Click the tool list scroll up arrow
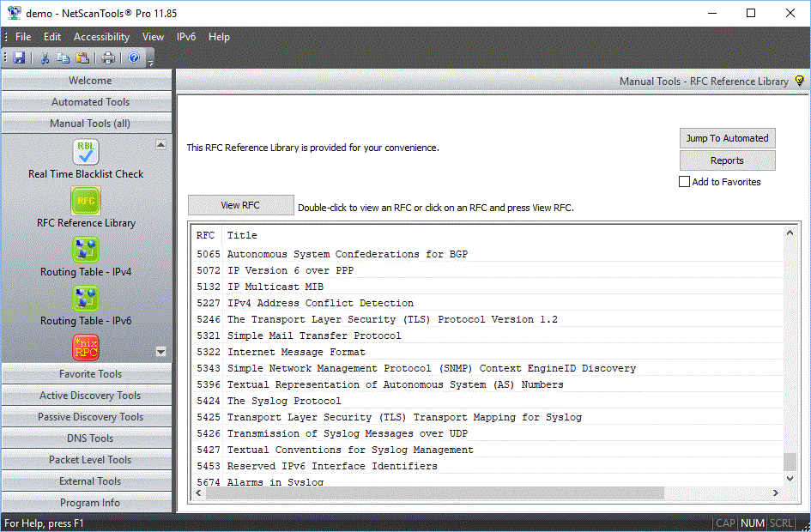The image size is (811, 532). coord(160,145)
